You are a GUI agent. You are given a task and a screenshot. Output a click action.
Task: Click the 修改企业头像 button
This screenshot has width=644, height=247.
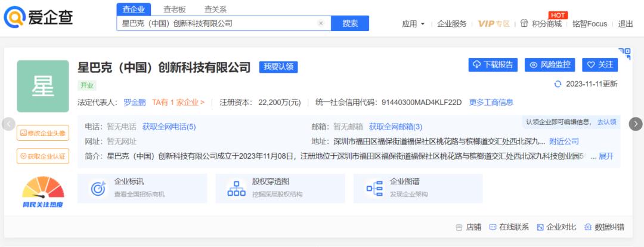43,132
